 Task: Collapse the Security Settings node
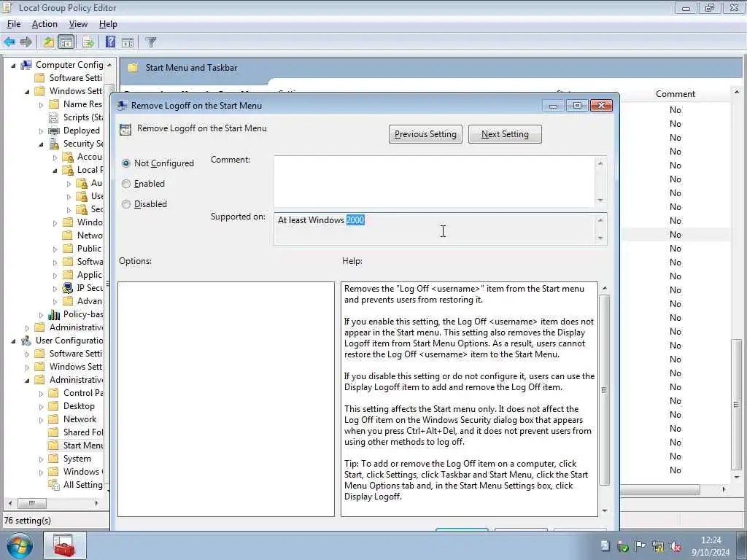pos(41,144)
